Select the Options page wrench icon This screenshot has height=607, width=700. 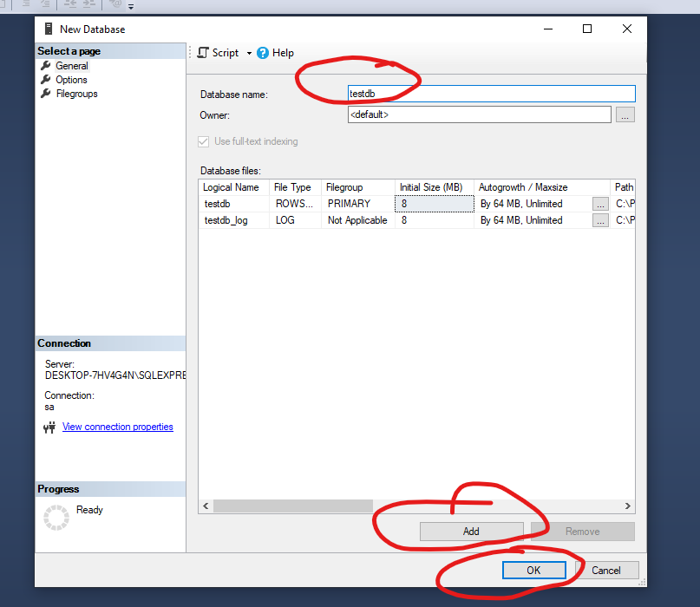46,80
